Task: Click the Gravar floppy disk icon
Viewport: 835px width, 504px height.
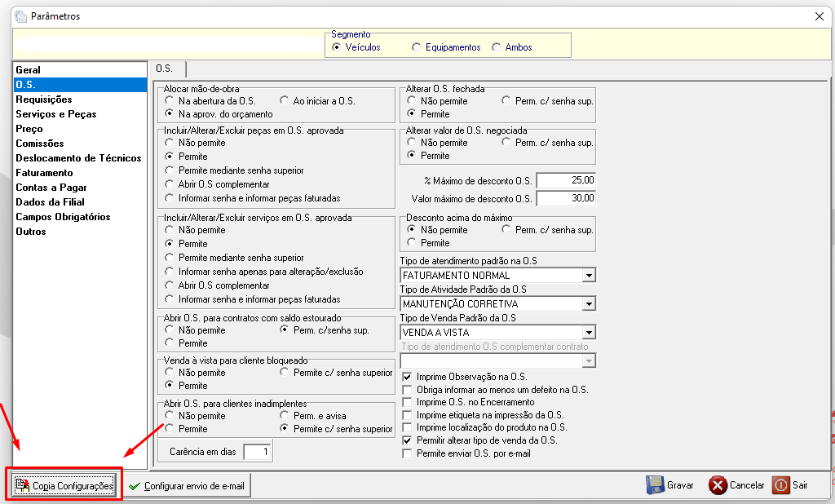Action: pyautogui.click(x=655, y=484)
